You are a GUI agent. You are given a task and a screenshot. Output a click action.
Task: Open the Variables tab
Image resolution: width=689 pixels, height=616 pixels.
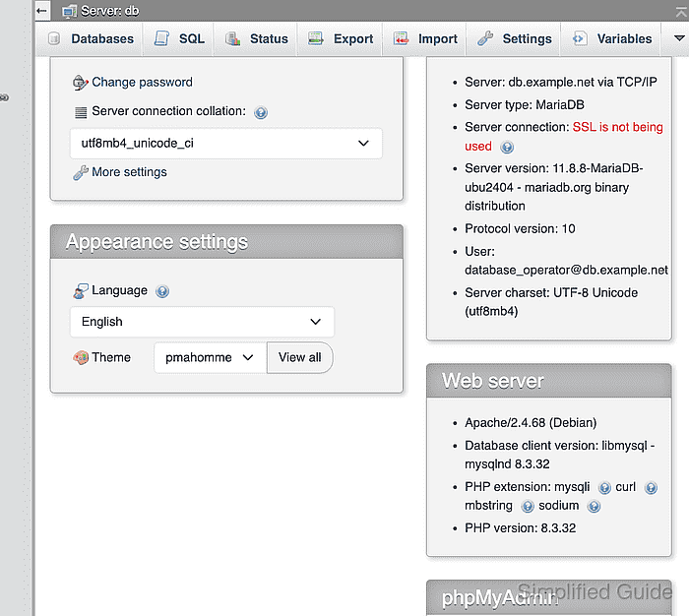[612, 38]
